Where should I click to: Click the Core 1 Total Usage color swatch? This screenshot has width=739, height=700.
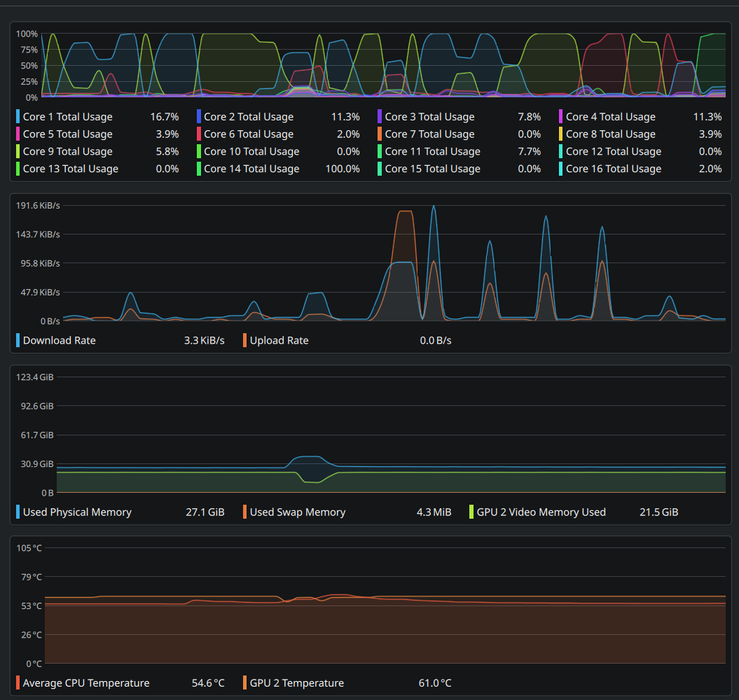(18, 116)
